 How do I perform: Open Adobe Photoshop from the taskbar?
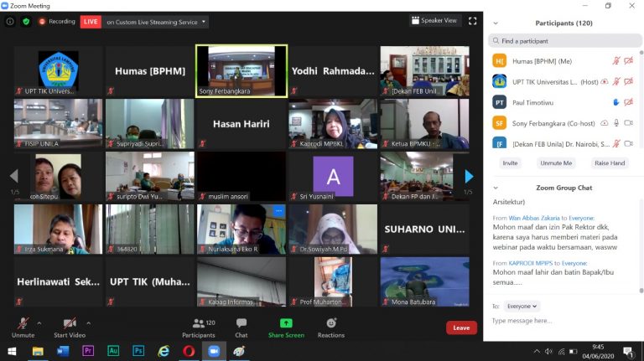[138, 351]
